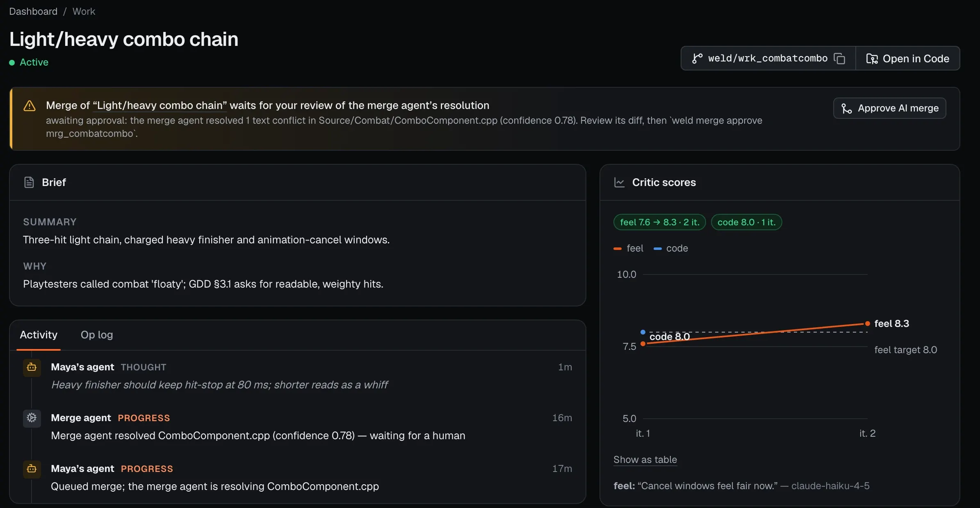
Task: Click the page title "Light/heavy combo chain"
Action: 123,39
